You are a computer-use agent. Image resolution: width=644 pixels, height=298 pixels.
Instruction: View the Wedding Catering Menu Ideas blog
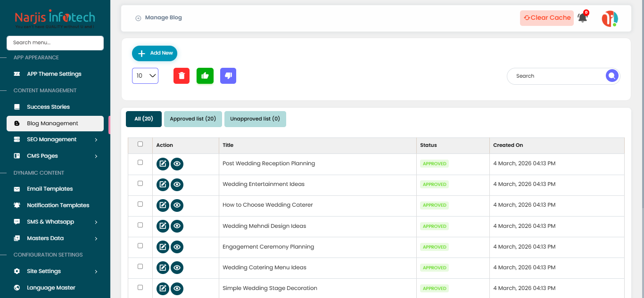coord(177,267)
